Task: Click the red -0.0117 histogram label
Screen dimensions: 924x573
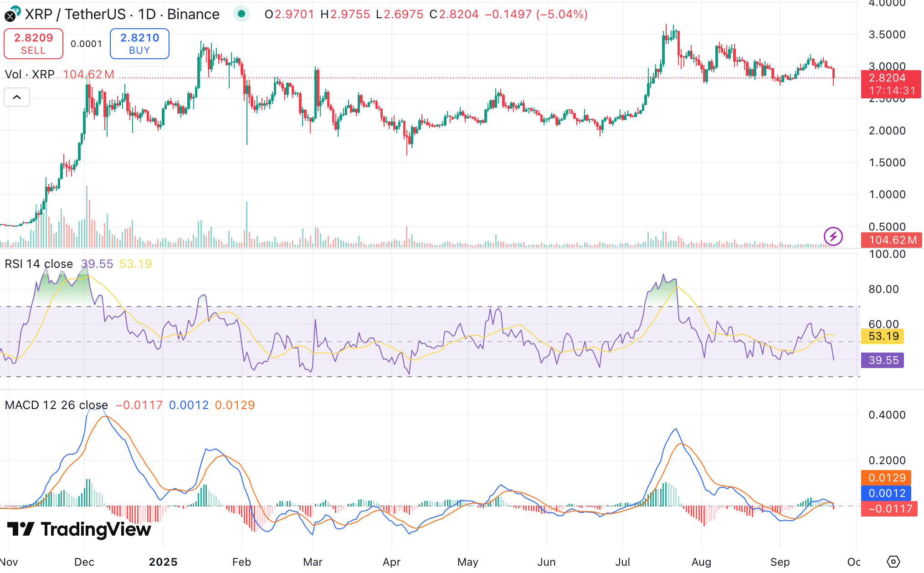Action: tap(889, 509)
